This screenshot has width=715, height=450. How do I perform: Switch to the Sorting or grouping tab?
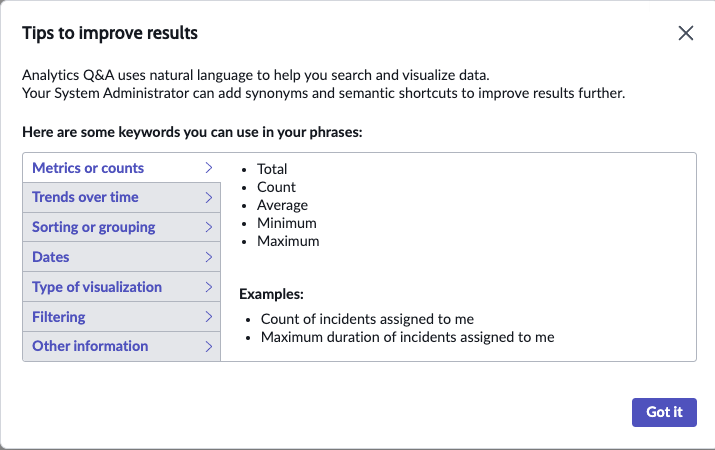pos(122,227)
